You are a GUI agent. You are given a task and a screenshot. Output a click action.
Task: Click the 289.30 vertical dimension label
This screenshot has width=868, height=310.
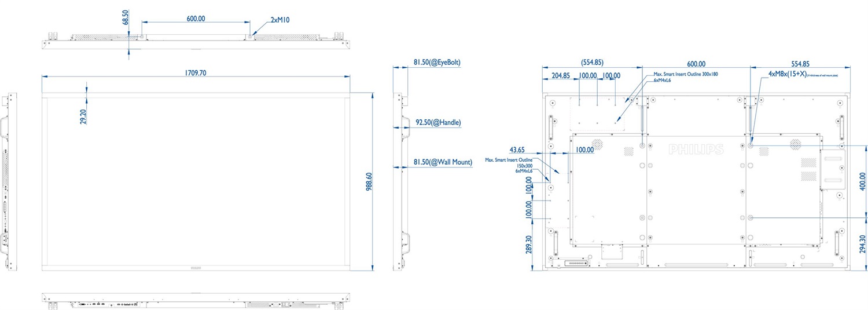click(528, 246)
